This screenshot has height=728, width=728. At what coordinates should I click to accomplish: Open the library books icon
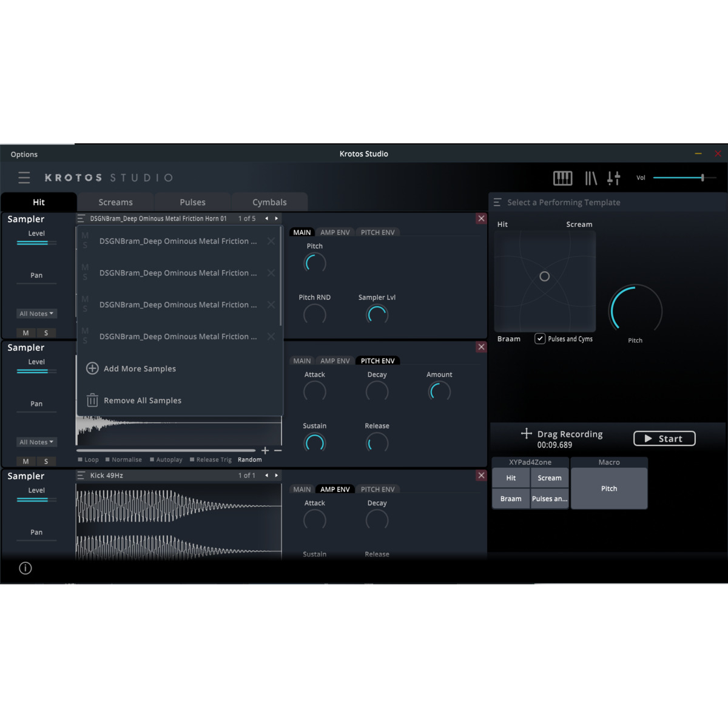(x=590, y=178)
